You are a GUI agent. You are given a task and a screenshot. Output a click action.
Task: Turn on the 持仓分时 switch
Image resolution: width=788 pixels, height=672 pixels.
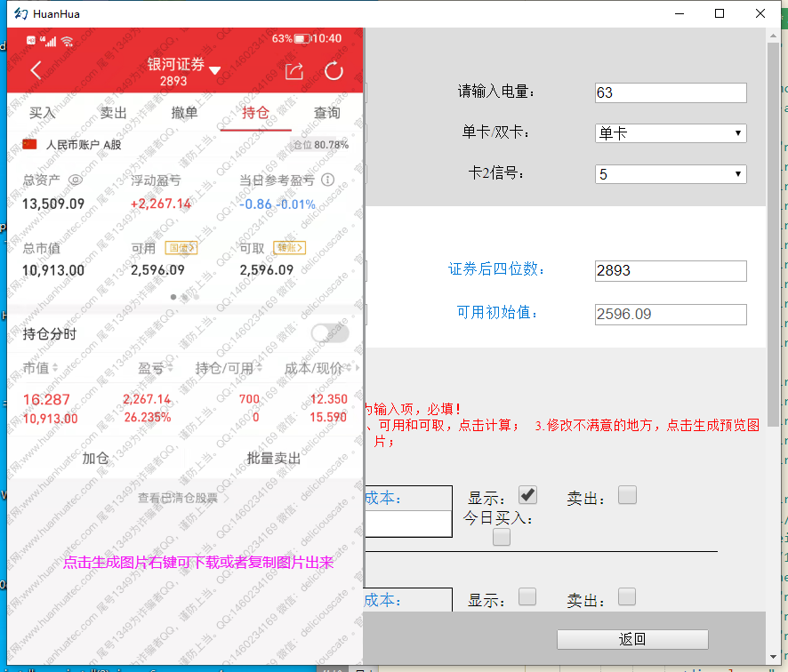pos(329,333)
